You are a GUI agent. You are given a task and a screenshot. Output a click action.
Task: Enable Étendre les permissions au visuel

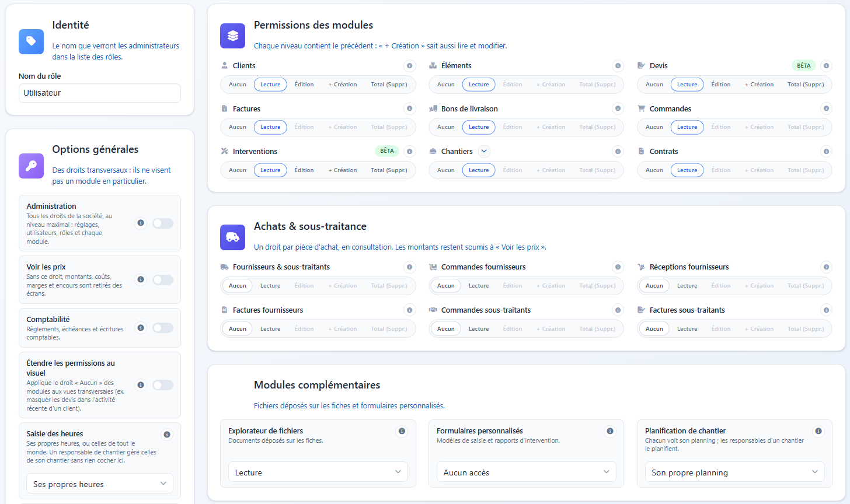pos(163,385)
